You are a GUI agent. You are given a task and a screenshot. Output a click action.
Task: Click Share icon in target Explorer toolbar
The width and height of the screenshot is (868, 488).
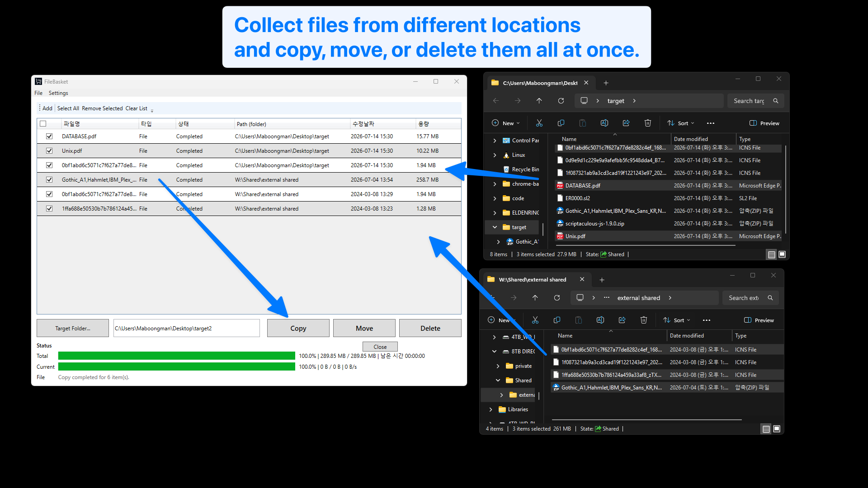[626, 123]
